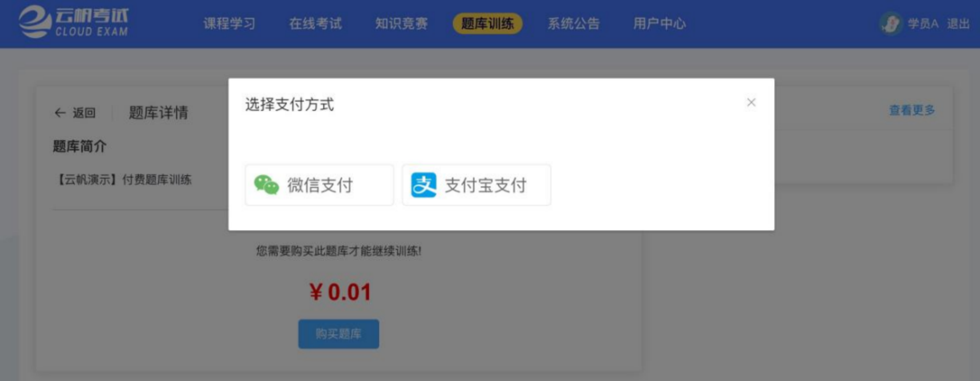Click the ¥0.01 price text
The width and height of the screenshot is (980, 381).
(340, 292)
